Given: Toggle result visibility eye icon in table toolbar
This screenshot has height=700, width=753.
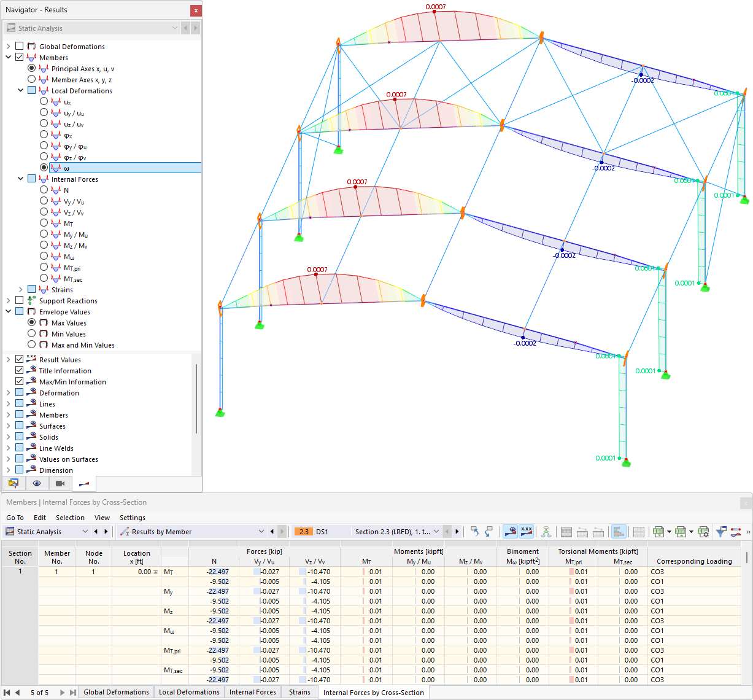Looking at the screenshot, I should point(510,532).
